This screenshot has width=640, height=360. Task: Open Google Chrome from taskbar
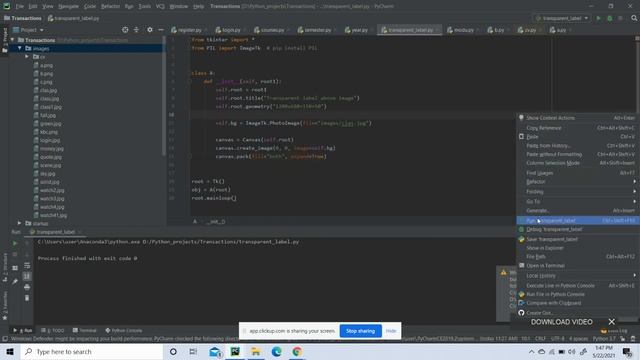tap(297, 351)
